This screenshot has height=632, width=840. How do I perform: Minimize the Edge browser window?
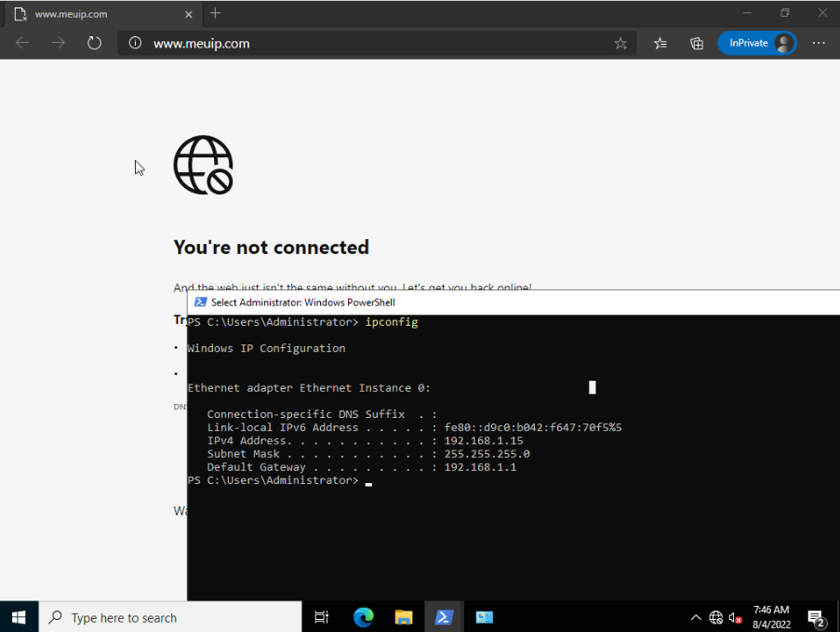tap(747, 13)
